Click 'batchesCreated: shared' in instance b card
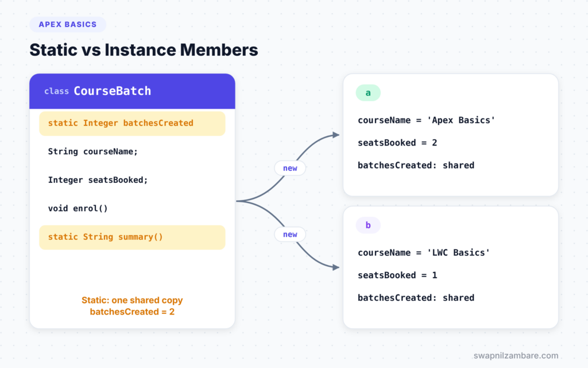The height and width of the screenshot is (368, 588). pyautogui.click(x=416, y=298)
